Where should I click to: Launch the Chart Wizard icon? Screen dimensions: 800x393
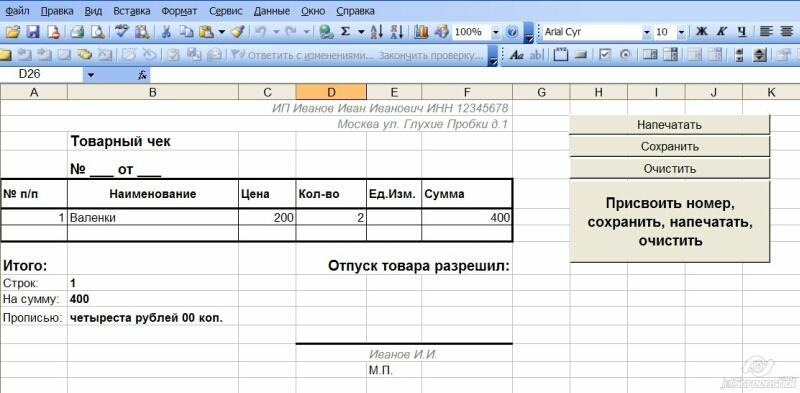(421, 32)
